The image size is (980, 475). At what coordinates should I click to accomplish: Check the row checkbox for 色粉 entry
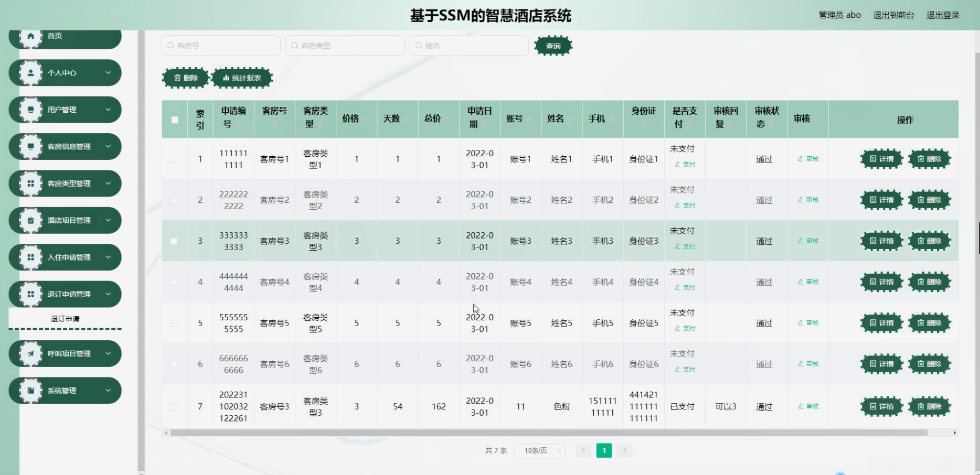coord(174,407)
